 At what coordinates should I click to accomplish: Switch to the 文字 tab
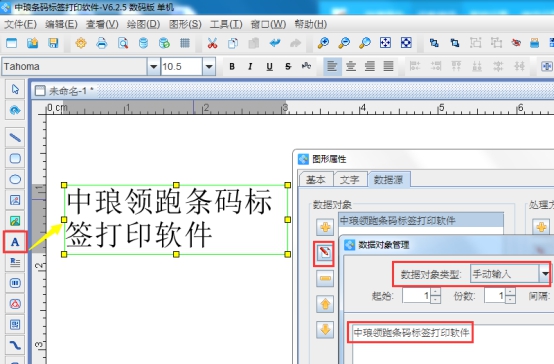(349, 180)
